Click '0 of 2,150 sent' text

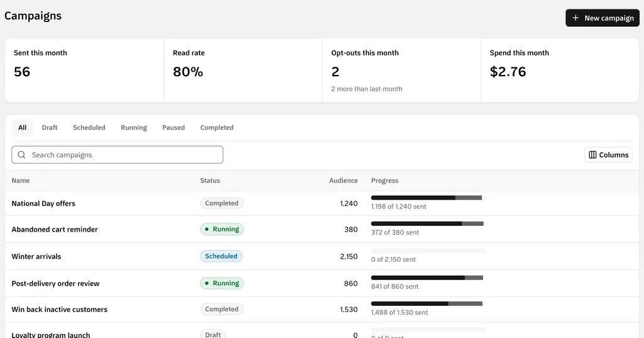(x=393, y=259)
